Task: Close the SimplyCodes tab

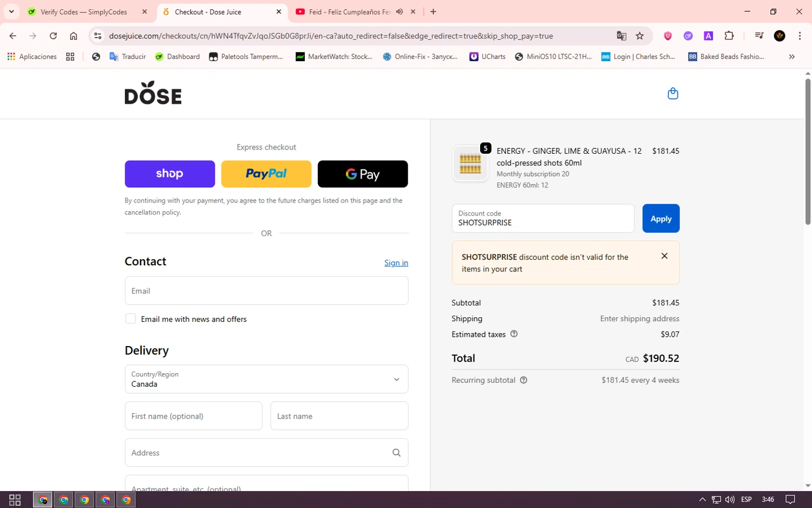Action: tap(145, 11)
